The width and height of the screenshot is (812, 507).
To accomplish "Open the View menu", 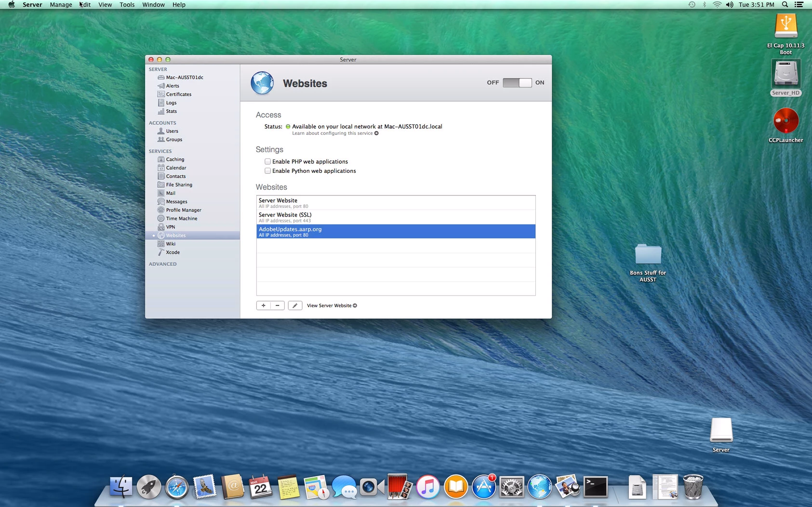I will tap(105, 4).
